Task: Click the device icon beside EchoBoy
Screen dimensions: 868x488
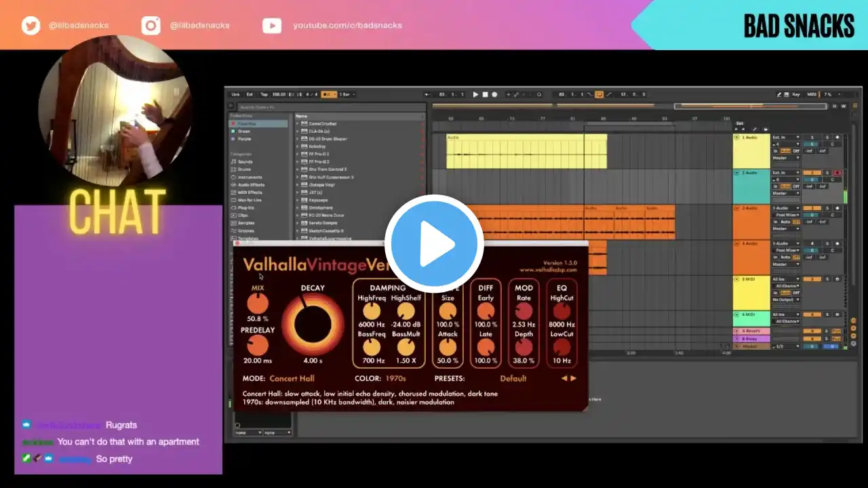Action: [x=304, y=146]
